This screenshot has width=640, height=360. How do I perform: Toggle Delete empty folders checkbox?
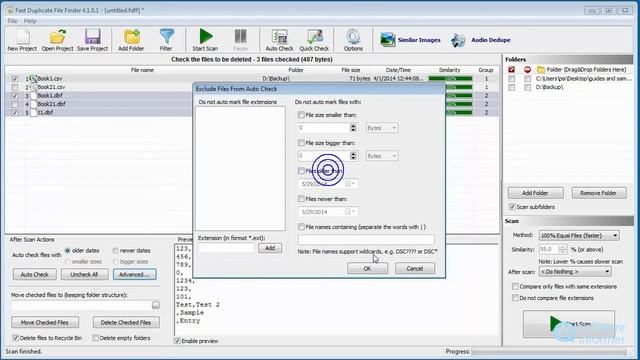[x=96, y=338]
